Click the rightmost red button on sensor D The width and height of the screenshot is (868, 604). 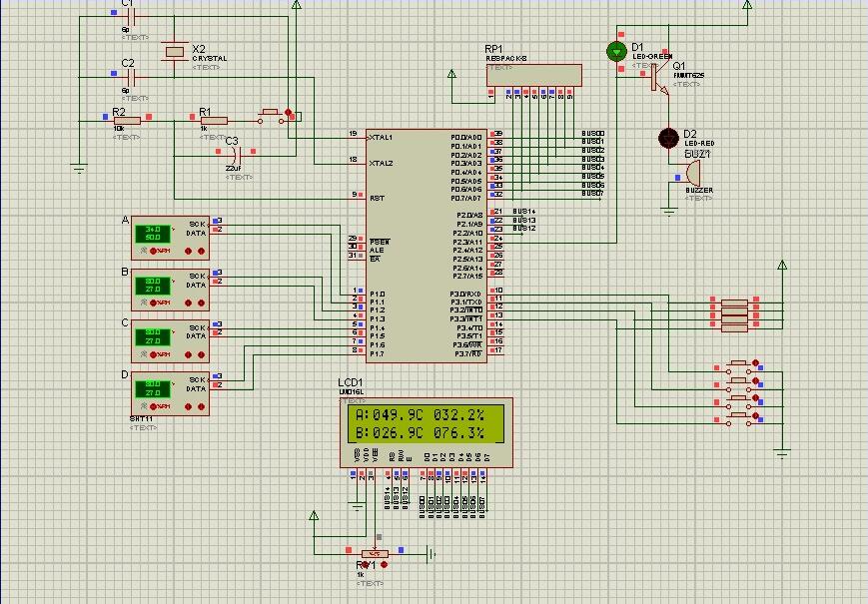point(202,405)
